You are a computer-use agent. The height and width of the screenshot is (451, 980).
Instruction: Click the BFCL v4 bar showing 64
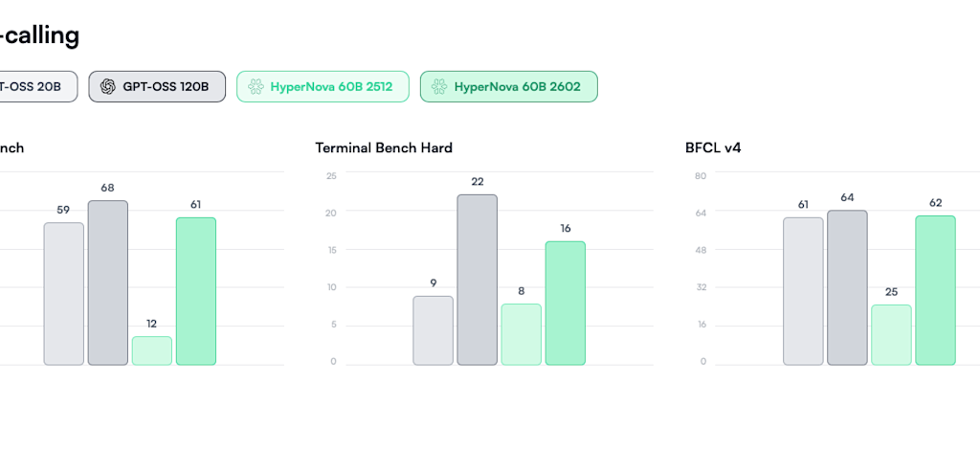(847, 287)
